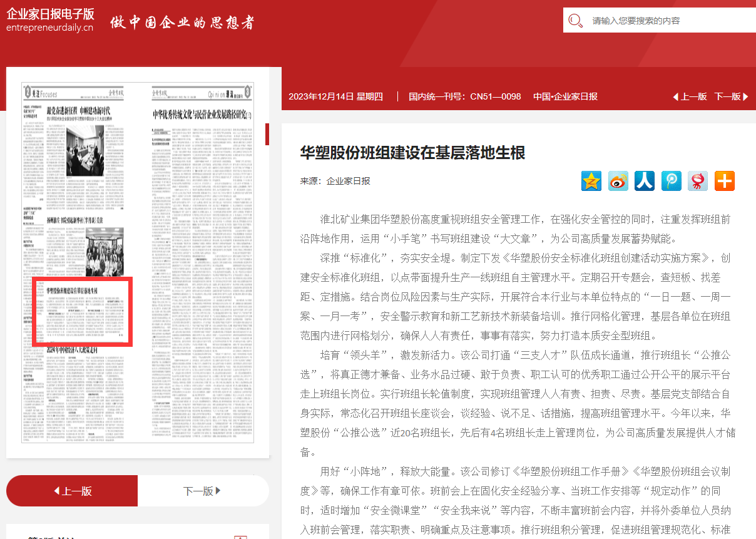Click the red mascot share icon

pyautogui.click(x=698, y=181)
